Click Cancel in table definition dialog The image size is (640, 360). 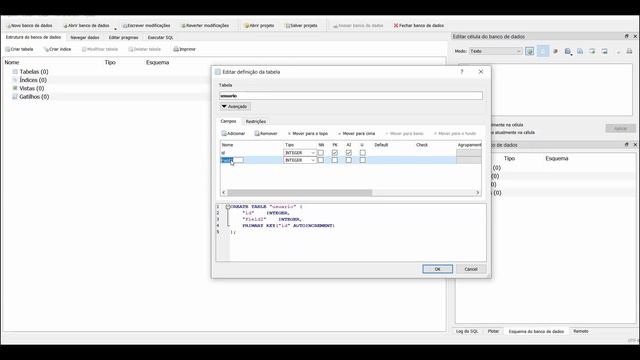471,269
